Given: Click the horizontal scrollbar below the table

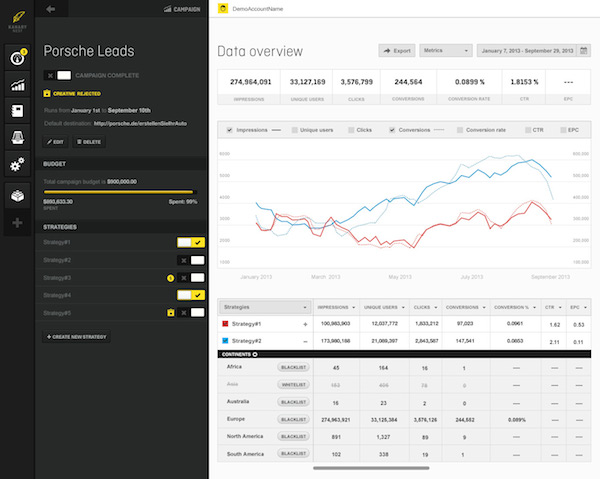Looking at the screenshot, I should [x=371, y=468].
